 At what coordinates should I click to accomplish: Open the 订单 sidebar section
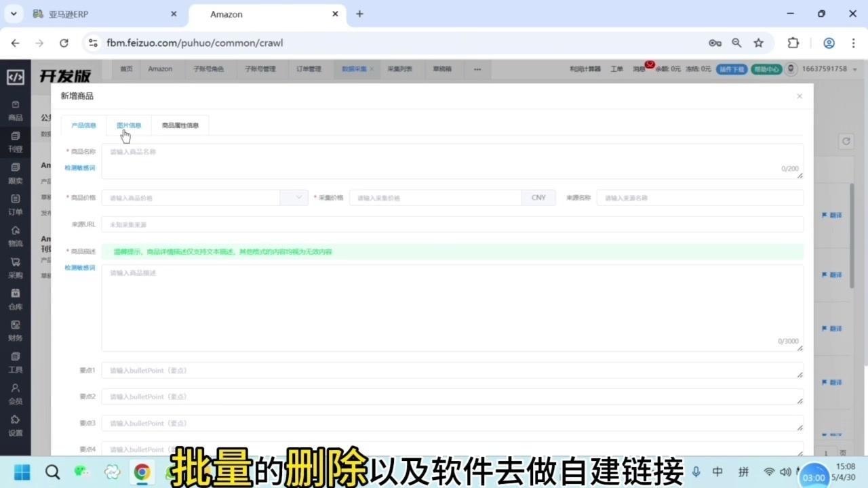tap(15, 205)
